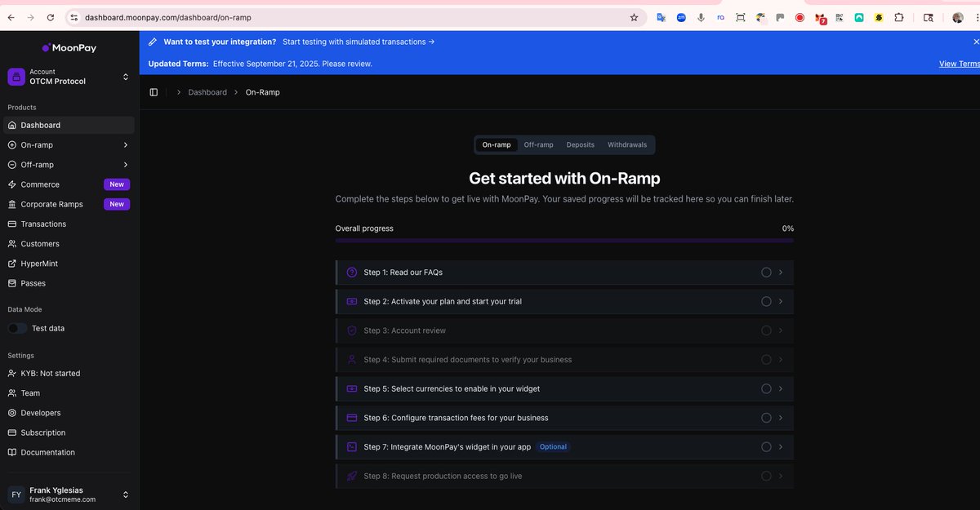
Task: Click Step 3 Account review circle
Action: point(766,330)
